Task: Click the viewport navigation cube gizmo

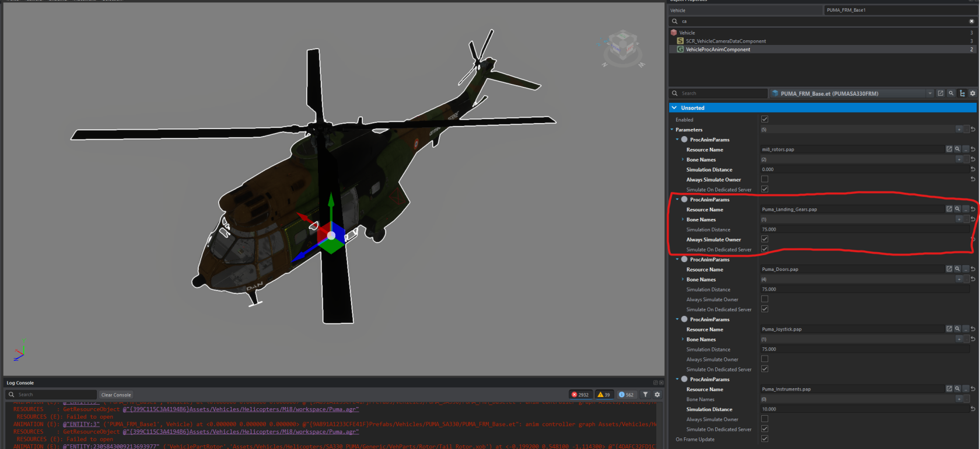Action: 623,47
